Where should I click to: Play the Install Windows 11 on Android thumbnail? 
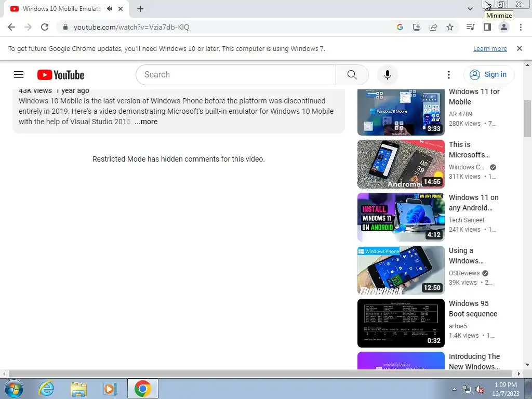click(x=401, y=217)
